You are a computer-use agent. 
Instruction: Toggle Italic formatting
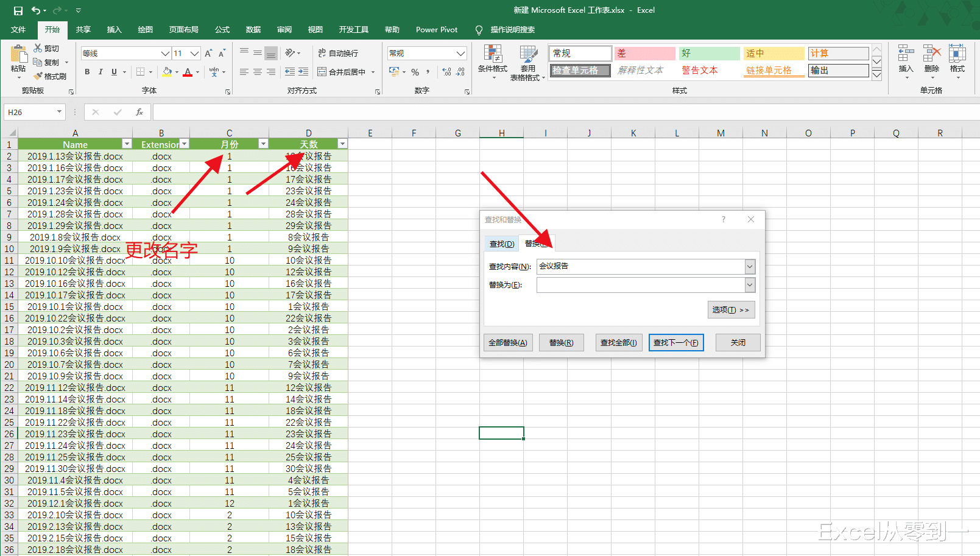(x=100, y=72)
